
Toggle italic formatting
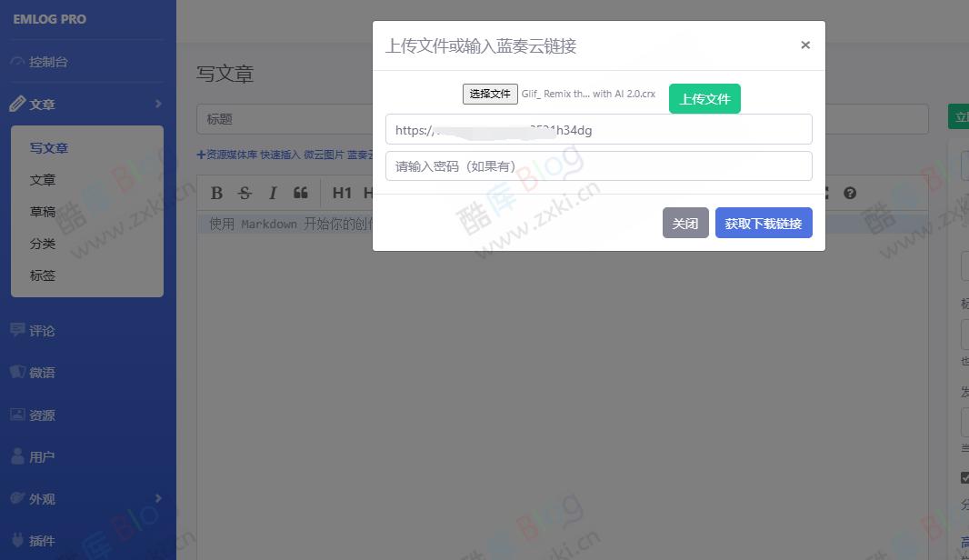(x=273, y=193)
